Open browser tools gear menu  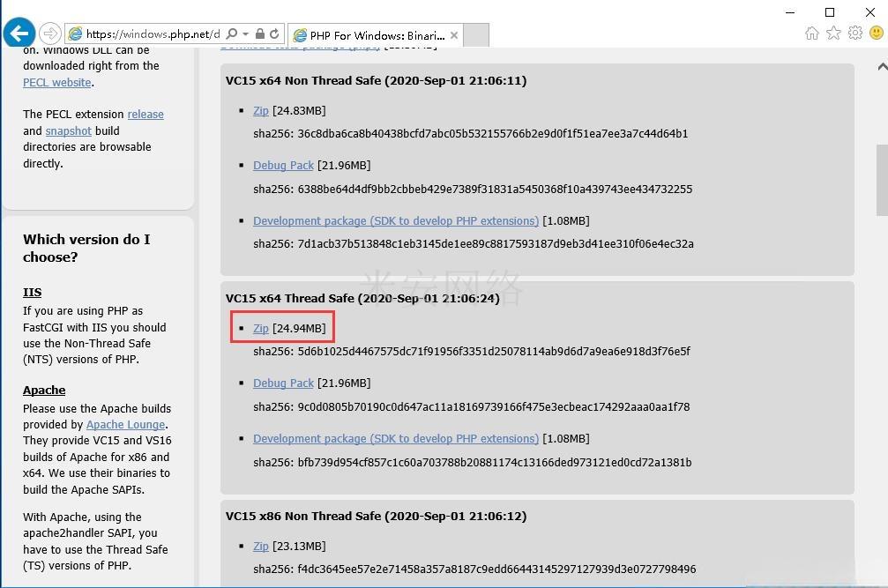tap(855, 33)
